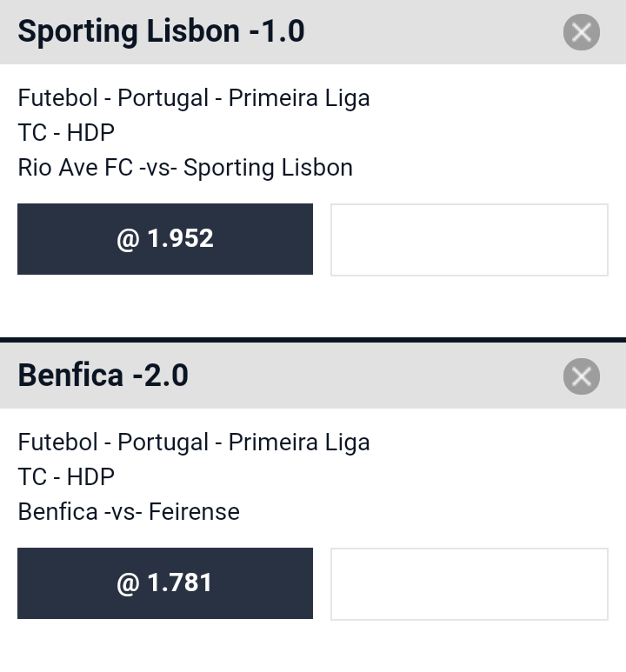Click Futebol in the Sporting Lisbon bet

click(x=58, y=97)
